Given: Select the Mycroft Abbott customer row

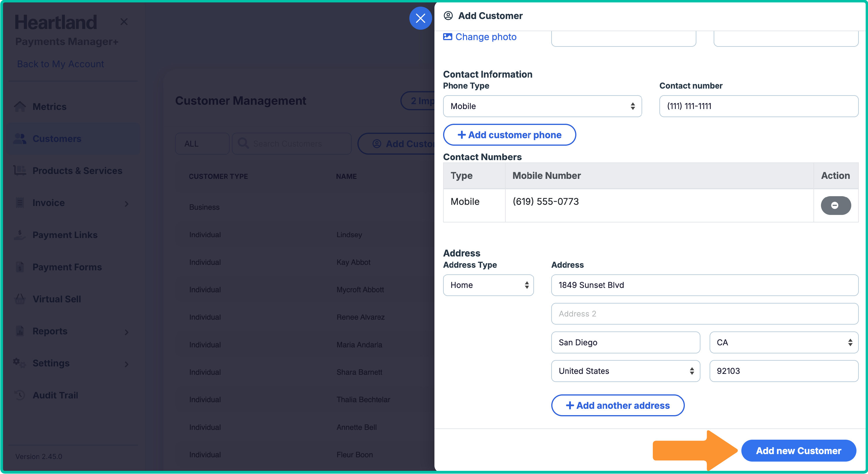Looking at the screenshot, I should pyautogui.click(x=305, y=290).
